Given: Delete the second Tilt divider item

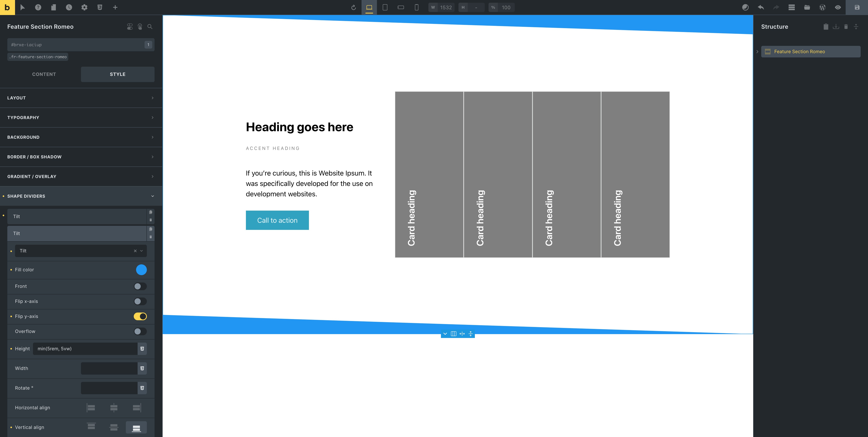Looking at the screenshot, I should coord(151,237).
